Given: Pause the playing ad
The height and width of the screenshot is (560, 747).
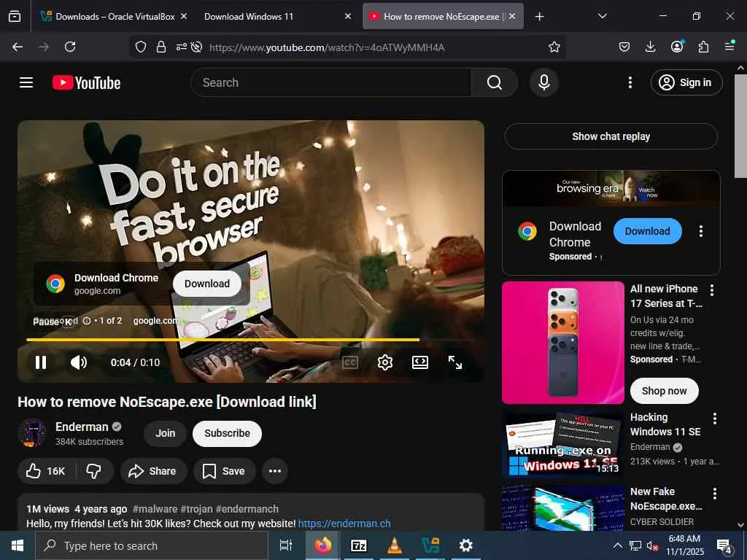Looking at the screenshot, I should (41, 362).
